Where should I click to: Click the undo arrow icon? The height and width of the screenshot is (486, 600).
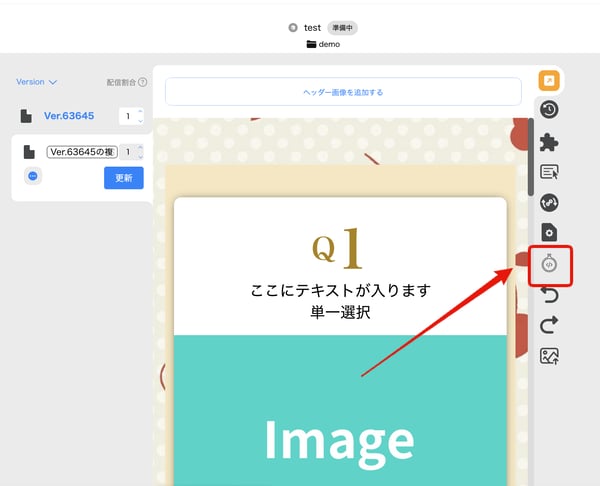(x=548, y=295)
